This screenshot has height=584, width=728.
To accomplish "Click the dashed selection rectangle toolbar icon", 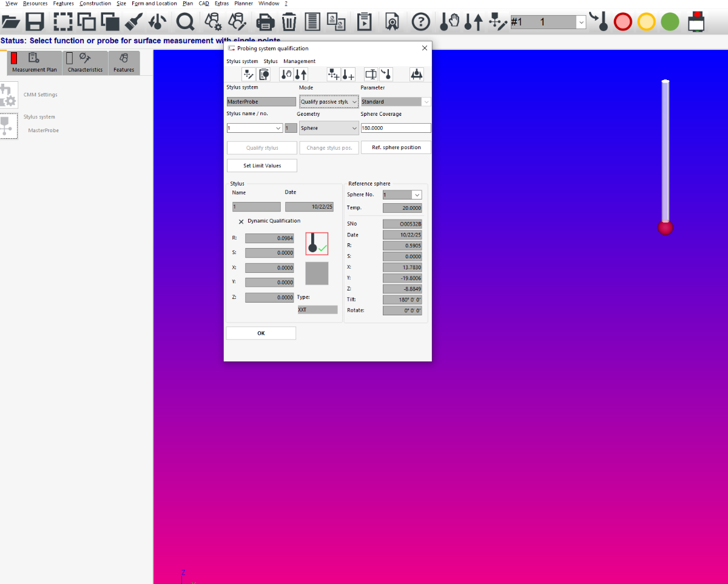I will coord(63,22).
